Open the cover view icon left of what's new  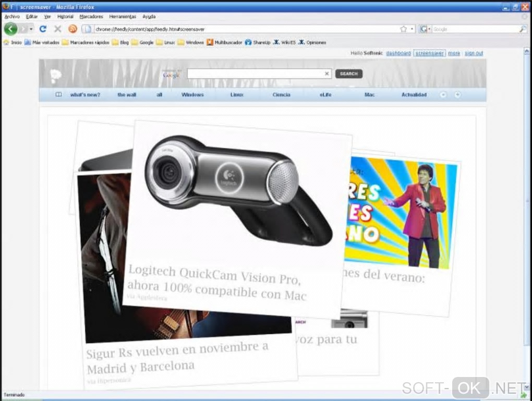point(58,95)
